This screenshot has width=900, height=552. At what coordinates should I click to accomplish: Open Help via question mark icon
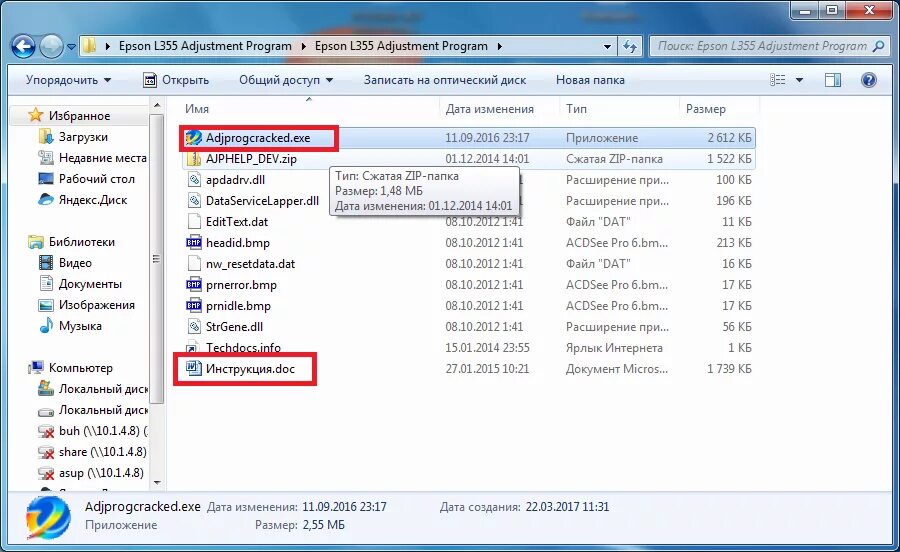869,80
